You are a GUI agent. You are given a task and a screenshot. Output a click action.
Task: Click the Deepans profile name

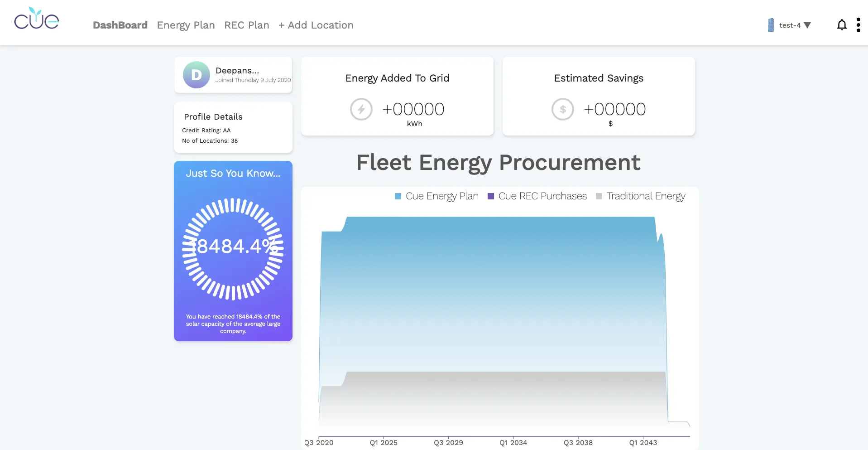click(237, 70)
